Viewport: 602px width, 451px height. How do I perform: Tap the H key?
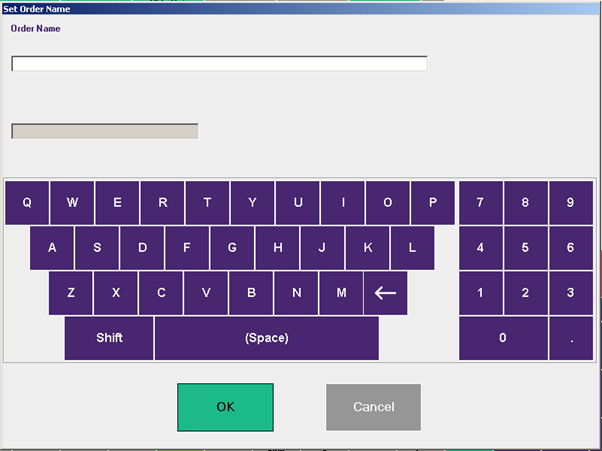[278, 248]
